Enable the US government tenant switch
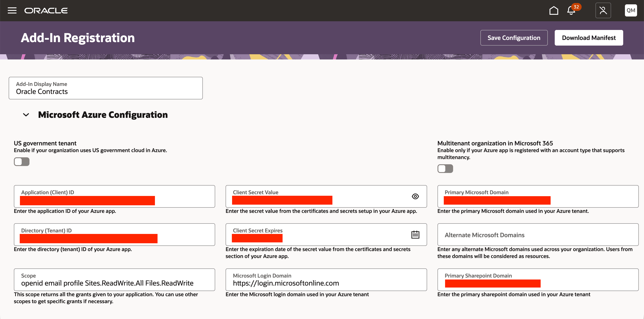Screen dimensions: 644x319 click(x=21, y=162)
